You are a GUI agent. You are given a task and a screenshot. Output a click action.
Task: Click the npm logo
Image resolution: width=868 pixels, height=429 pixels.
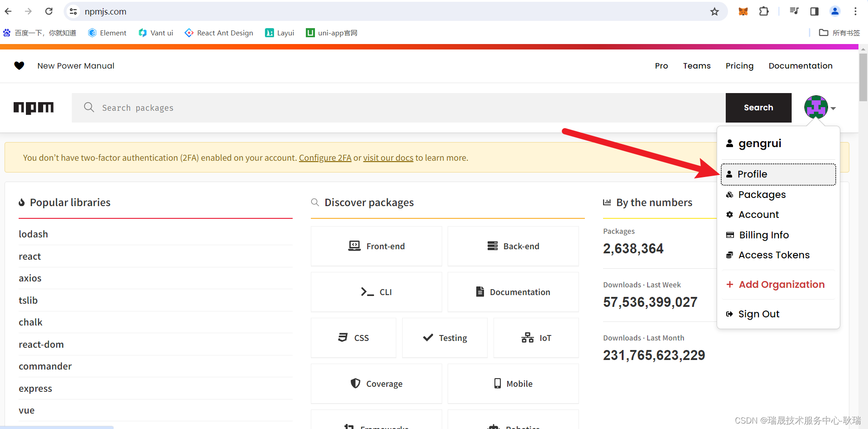coord(34,108)
